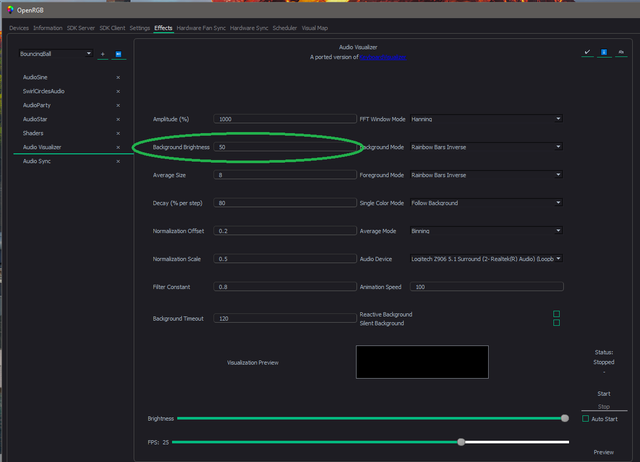Screen dimensions: 640x462
Task: Switch to the Hardware Sync tab
Action: pyautogui.click(x=249, y=28)
